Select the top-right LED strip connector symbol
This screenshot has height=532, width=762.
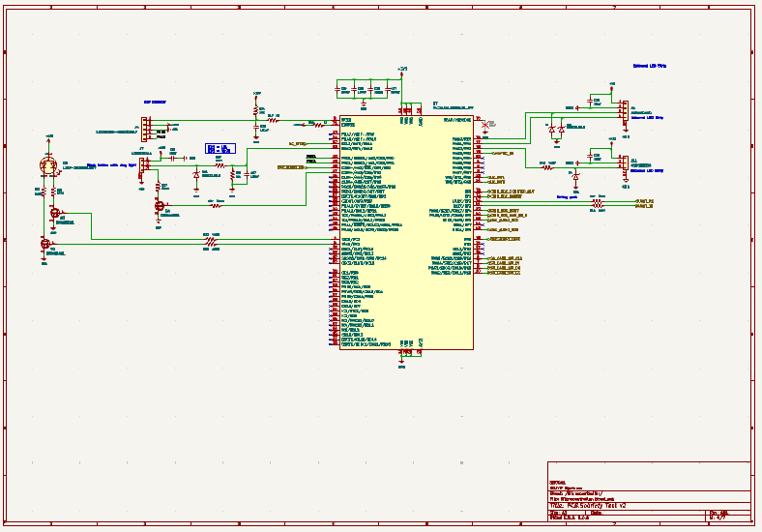coord(623,110)
